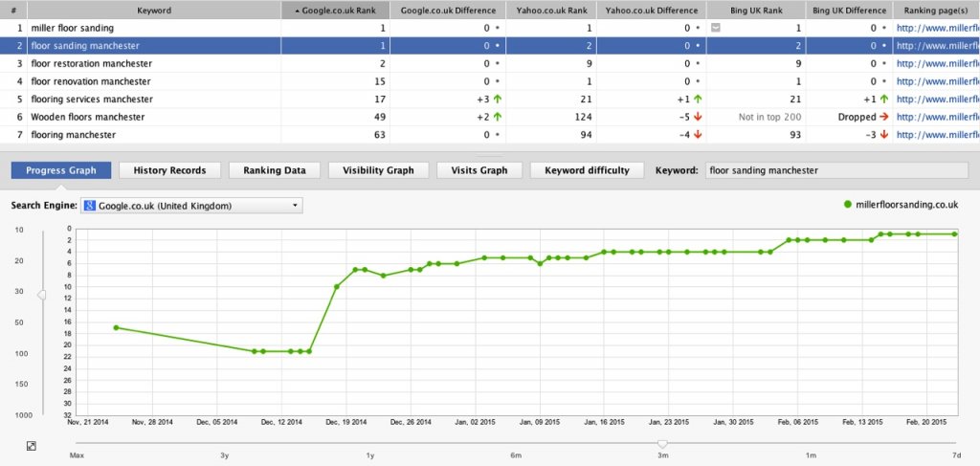Image resolution: width=980 pixels, height=466 pixels.
Task: Switch to the Visits Graph tab
Action: pyautogui.click(x=479, y=170)
